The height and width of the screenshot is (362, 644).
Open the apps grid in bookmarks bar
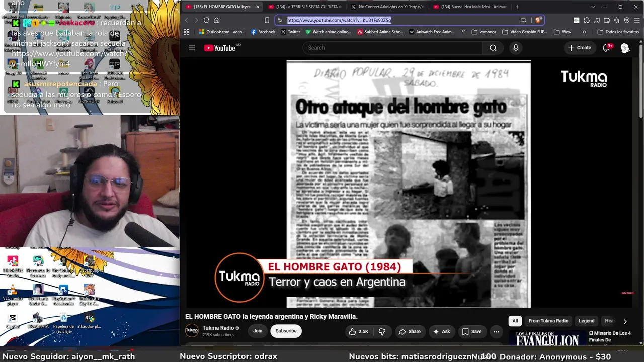tap(186, 32)
